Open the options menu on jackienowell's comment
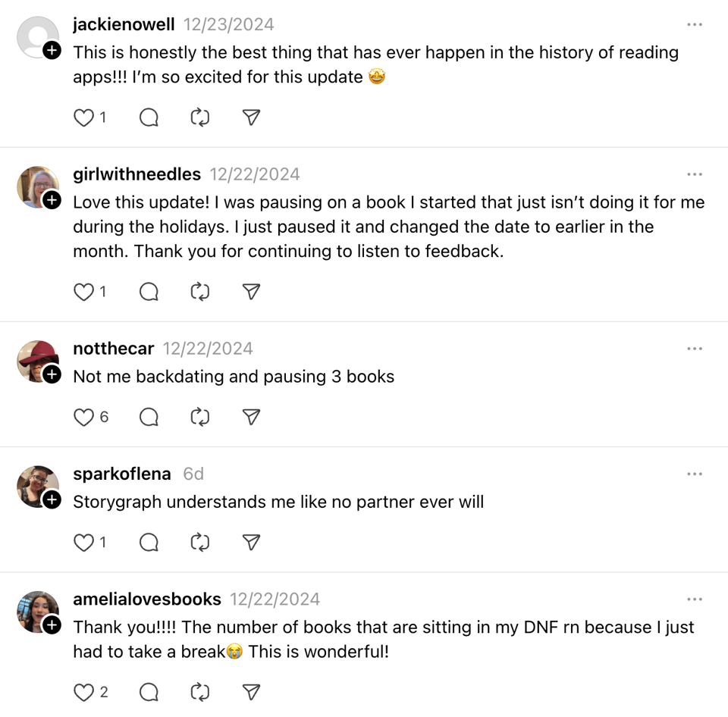728x717 pixels. coord(695,24)
